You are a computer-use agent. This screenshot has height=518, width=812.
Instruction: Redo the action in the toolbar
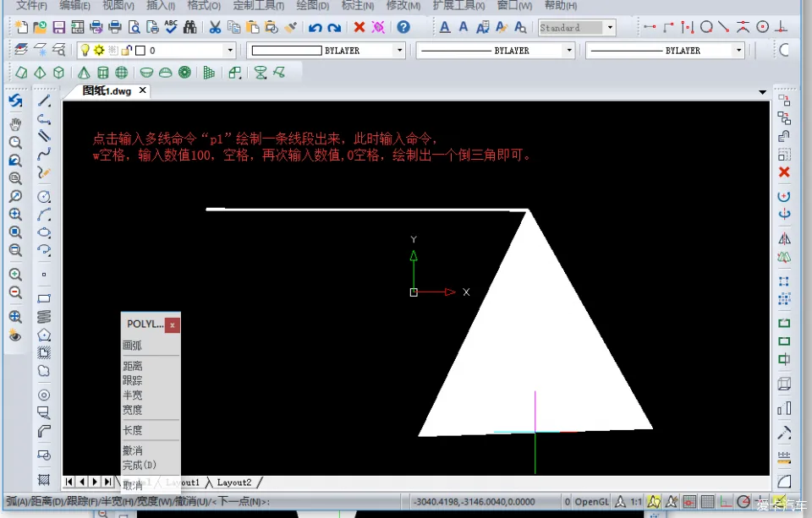pyautogui.click(x=334, y=27)
